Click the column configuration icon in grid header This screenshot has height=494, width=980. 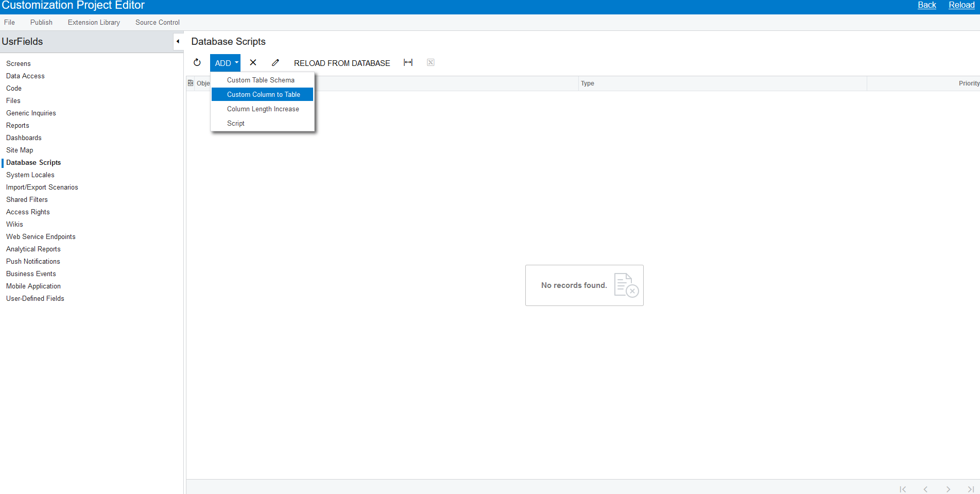190,83
